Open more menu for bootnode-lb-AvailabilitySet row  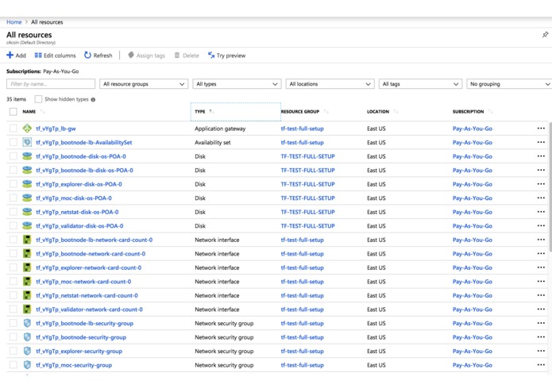click(x=541, y=142)
